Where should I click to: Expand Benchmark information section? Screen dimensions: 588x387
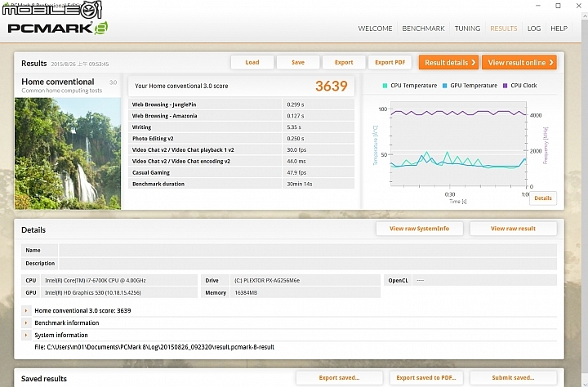pyautogui.click(x=26, y=322)
